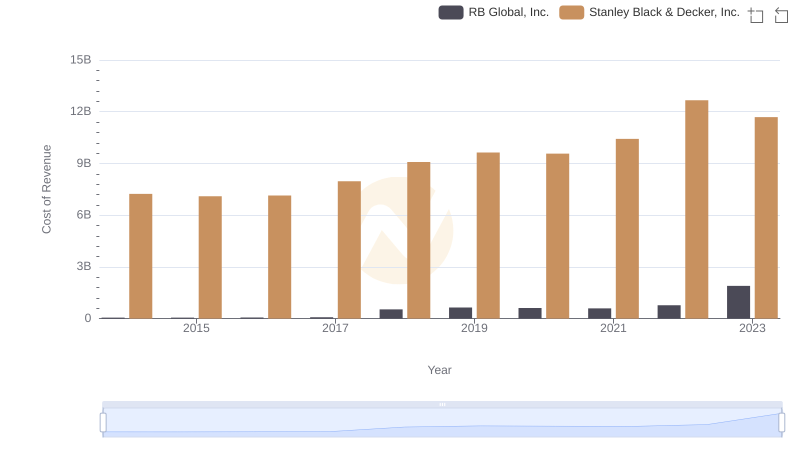800x461 pixels.
Task: Click the RB Global dark legend swatch
Action: [451, 12]
